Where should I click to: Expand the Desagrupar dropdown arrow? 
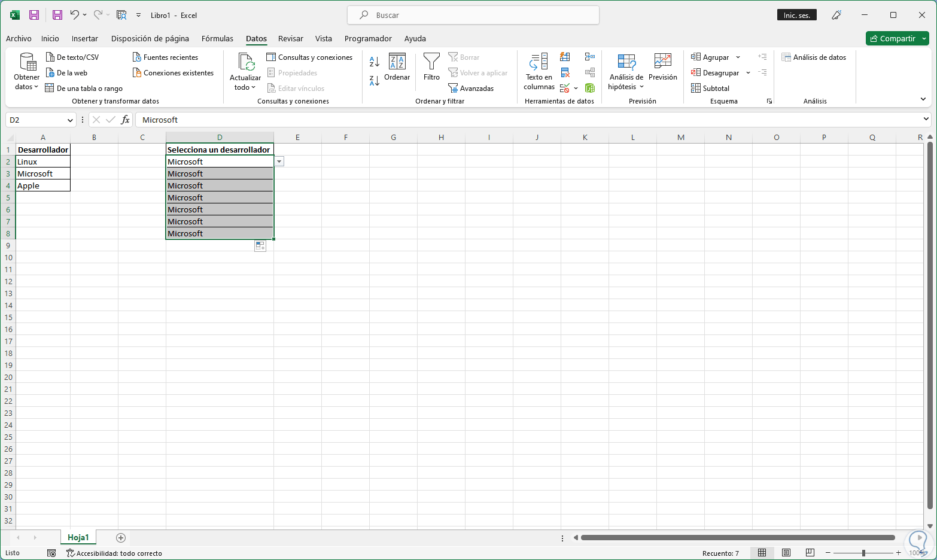click(748, 73)
